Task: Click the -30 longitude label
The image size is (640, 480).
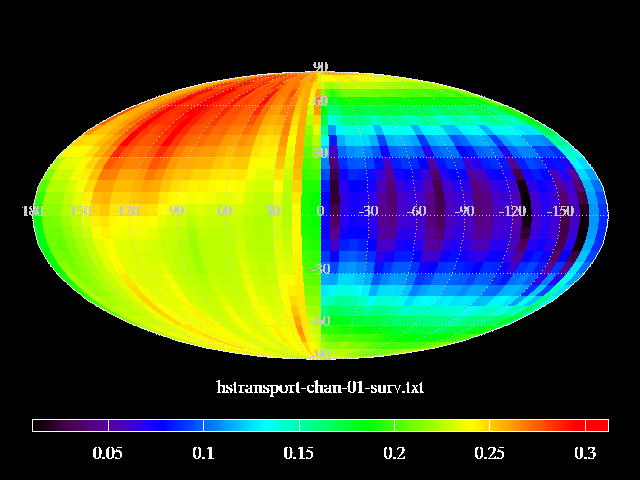Action: click(369, 211)
